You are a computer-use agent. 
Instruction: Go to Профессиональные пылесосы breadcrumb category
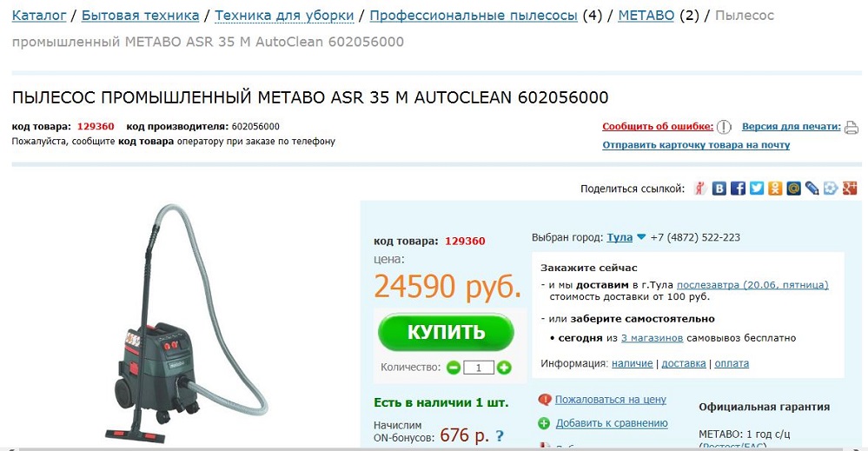pyautogui.click(x=474, y=16)
